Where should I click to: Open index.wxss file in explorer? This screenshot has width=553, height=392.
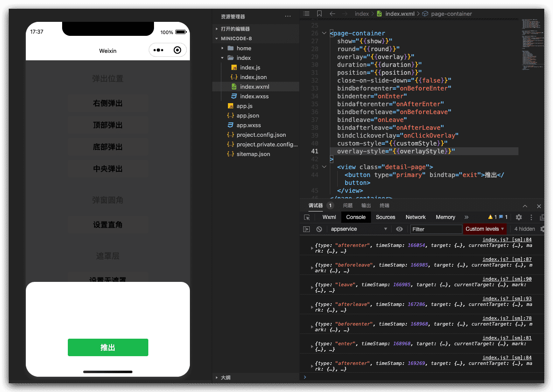tap(254, 97)
